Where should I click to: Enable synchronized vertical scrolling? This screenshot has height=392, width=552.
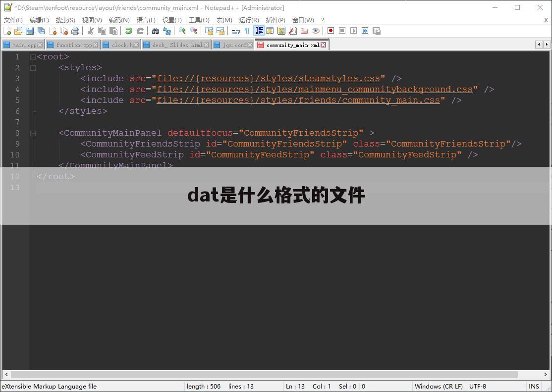209,31
